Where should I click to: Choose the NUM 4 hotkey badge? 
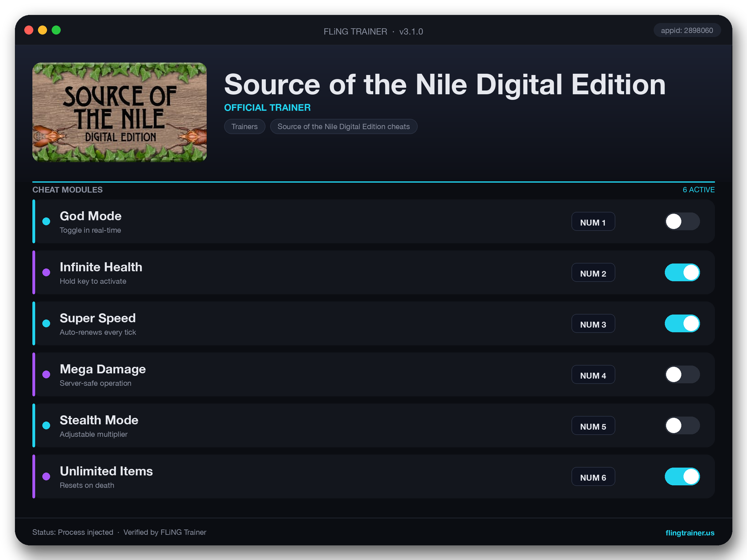point(593,374)
